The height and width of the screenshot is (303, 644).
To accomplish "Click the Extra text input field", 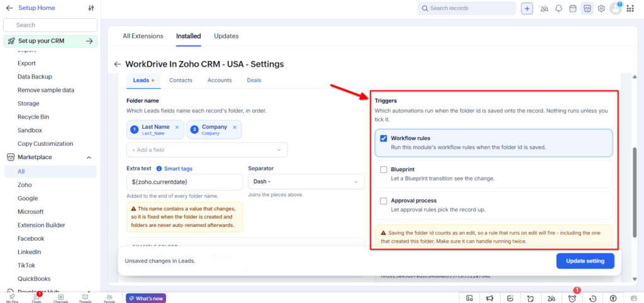I will [185, 182].
